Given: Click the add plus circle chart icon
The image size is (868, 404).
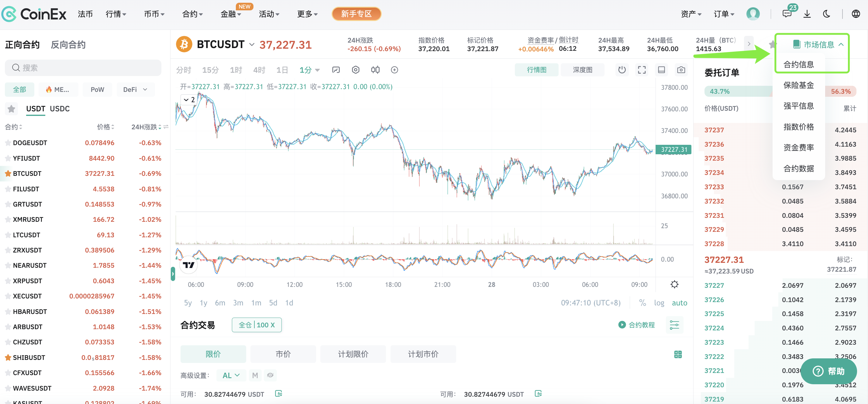Looking at the screenshot, I should pyautogui.click(x=394, y=70).
